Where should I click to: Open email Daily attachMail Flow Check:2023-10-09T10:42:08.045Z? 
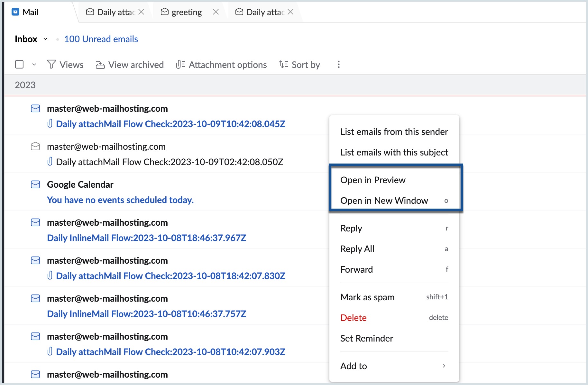point(170,124)
